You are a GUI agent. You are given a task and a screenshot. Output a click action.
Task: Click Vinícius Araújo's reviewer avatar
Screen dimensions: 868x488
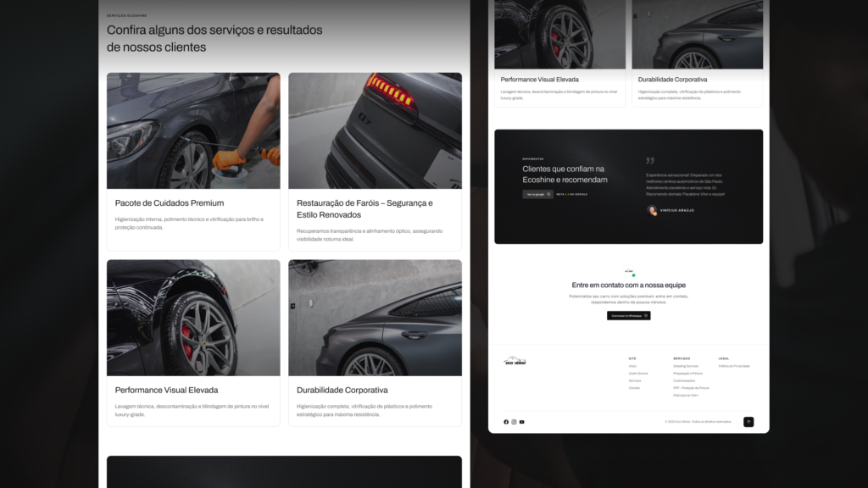click(652, 210)
